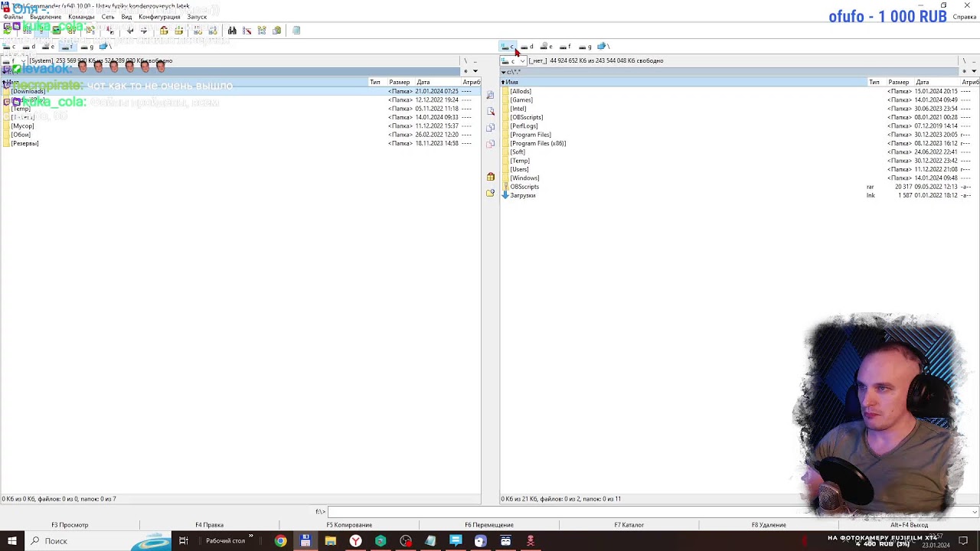Open the Выделение menu

pos(46,17)
